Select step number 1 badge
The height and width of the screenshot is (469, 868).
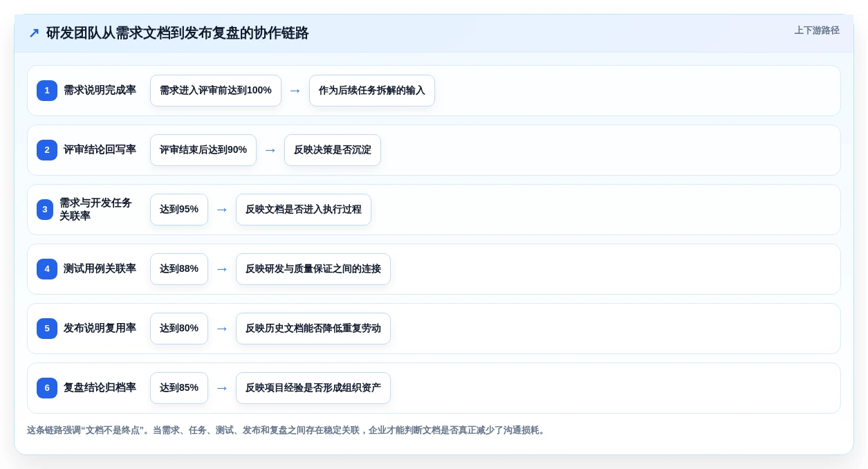(47, 91)
